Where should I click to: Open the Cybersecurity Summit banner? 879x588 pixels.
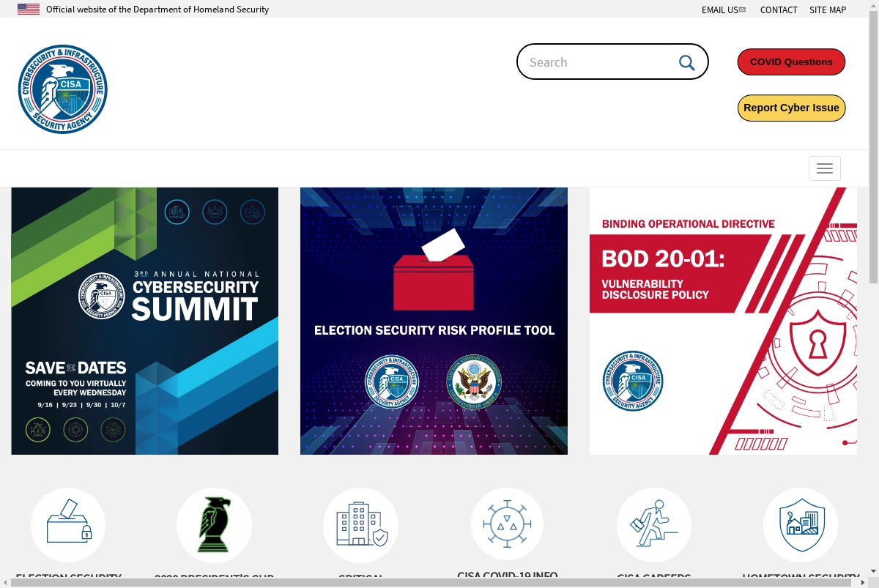tap(145, 321)
